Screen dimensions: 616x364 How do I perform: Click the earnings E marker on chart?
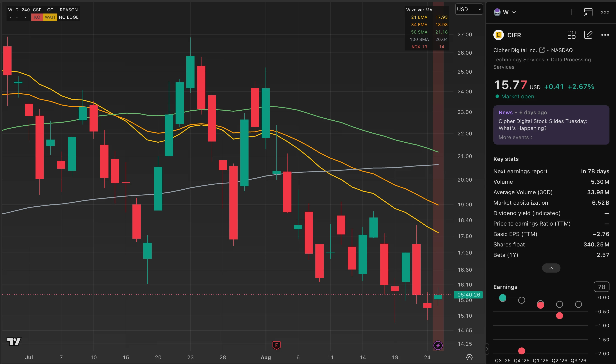[276, 345]
